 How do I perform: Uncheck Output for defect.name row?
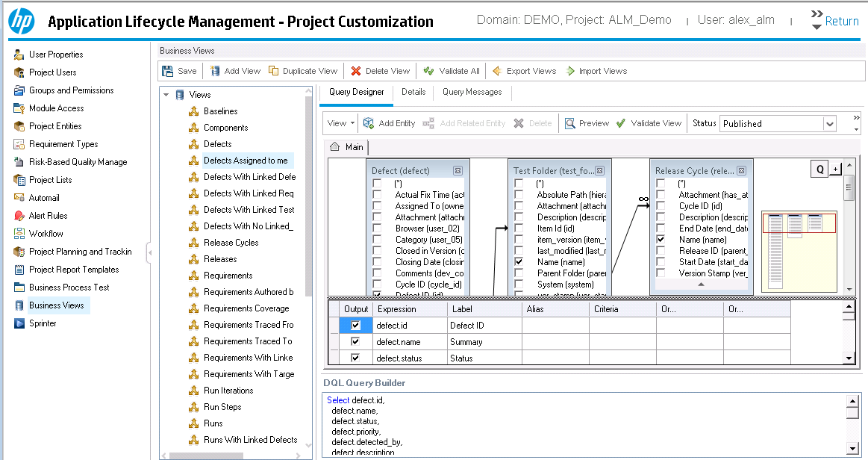(x=355, y=341)
